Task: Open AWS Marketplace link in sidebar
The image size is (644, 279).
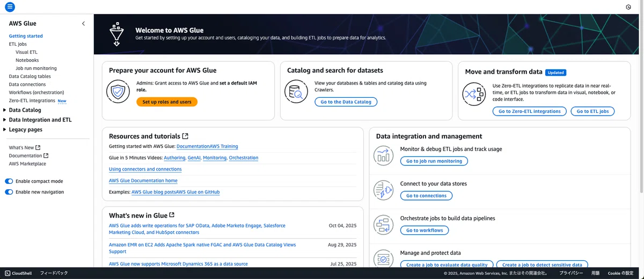Action: point(27,163)
